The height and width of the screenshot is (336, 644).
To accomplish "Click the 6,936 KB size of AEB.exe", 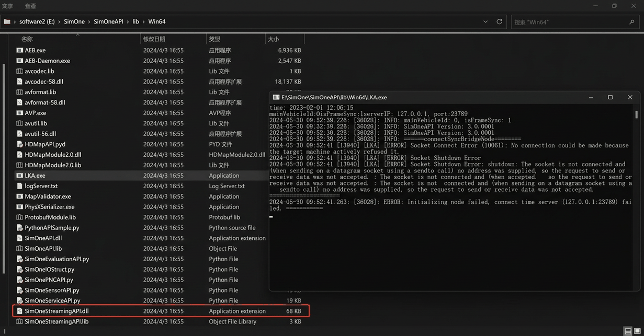I will [x=289, y=50].
